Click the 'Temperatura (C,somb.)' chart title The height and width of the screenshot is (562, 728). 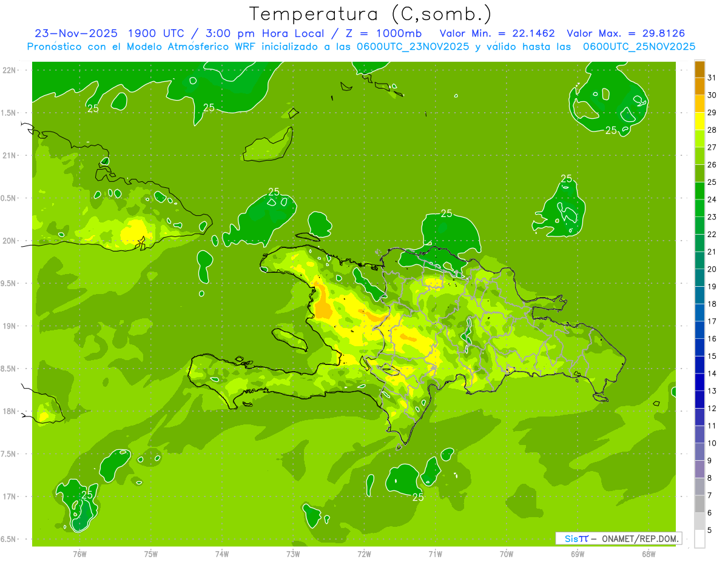tap(370, 15)
